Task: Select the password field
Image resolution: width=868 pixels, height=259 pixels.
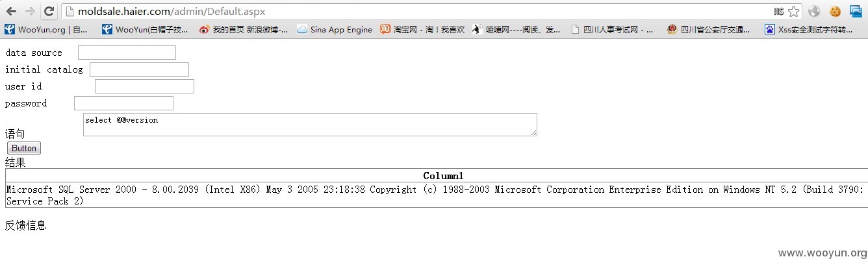Action: pos(123,103)
